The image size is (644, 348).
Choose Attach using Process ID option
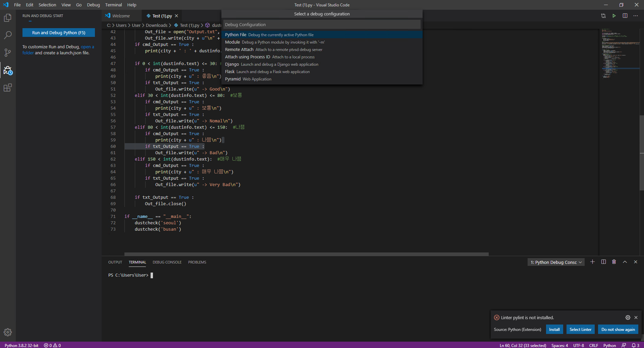322,57
